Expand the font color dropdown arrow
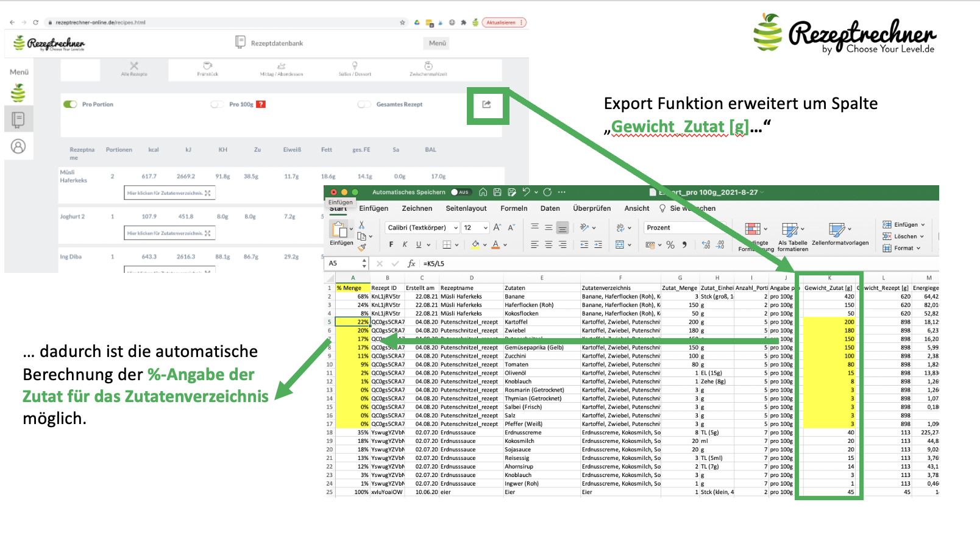 (x=505, y=245)
